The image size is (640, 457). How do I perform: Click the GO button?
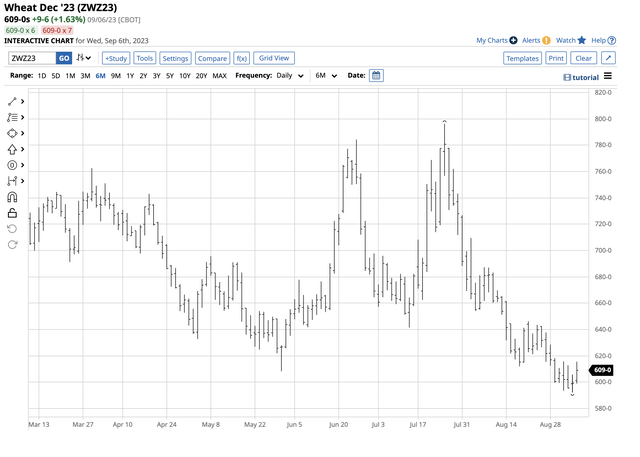(64, 58)
